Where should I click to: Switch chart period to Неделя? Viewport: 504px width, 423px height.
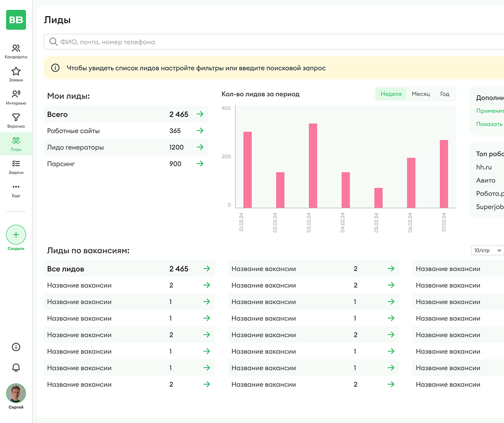(391, 94)
